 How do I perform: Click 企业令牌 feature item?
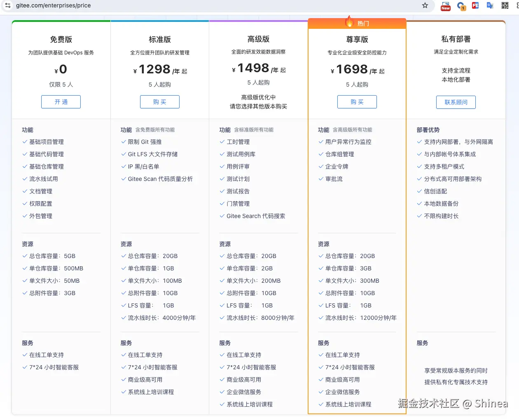pyautogui.click(x=337, y=167)
